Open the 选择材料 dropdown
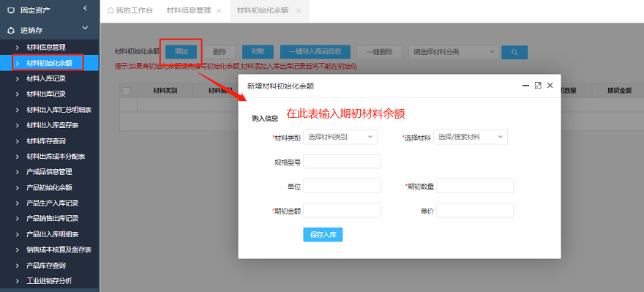Viewport: 644px width, 292px height. point(471,137)
